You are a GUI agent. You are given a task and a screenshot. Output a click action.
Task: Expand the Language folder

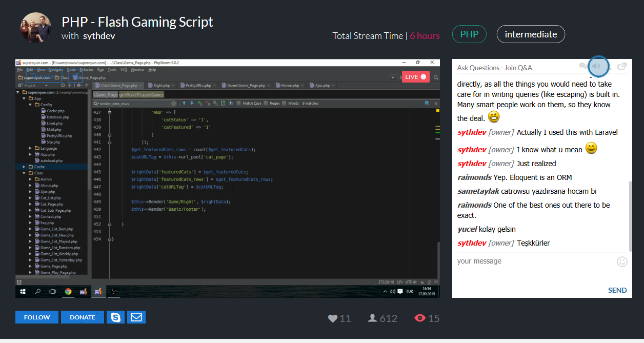coord(30,148)
